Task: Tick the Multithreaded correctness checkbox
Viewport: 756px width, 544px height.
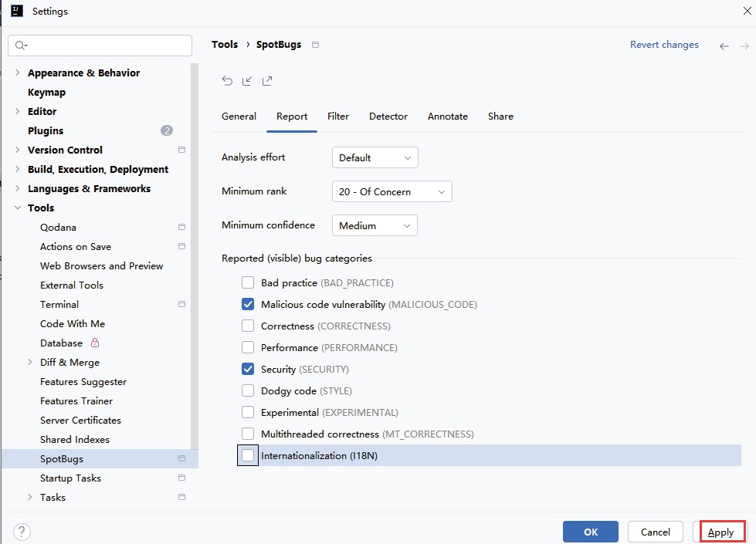Action: pyautogui.click(x=248, y=434)
